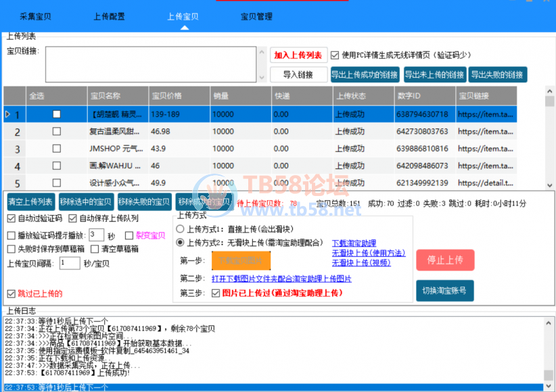This screenshot has height=392, width=556.
Task: Click orange 下载宝贝图片 button
Action: [x=241, y=261]
